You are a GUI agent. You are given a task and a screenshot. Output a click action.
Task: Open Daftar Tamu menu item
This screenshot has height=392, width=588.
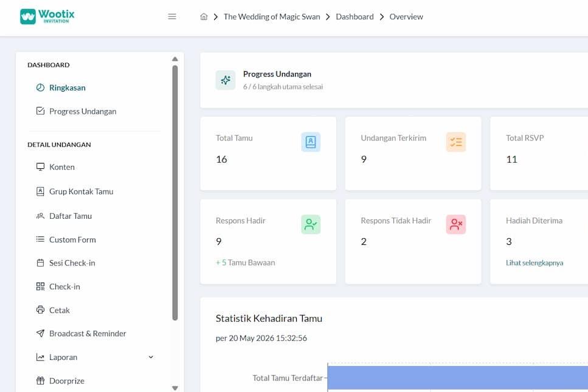pos(71,216)
